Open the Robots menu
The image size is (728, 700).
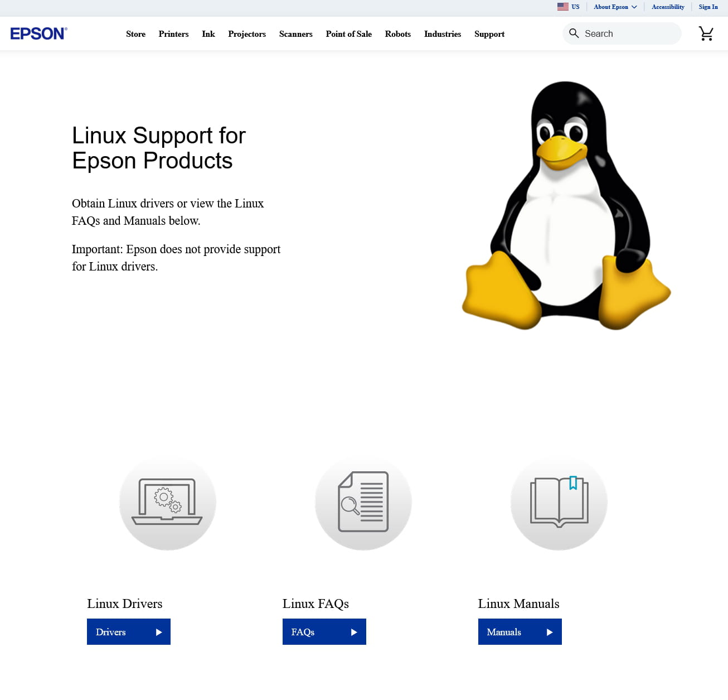(398, 34)
